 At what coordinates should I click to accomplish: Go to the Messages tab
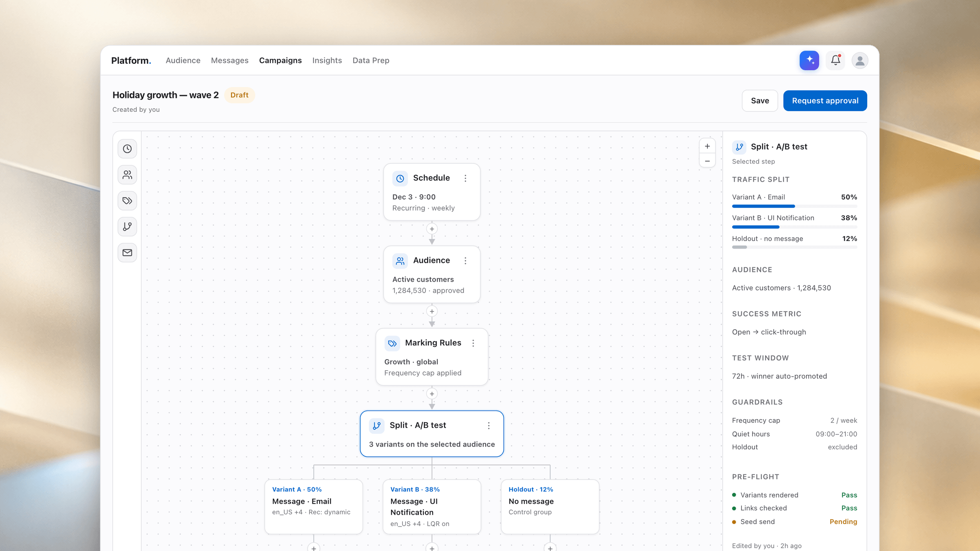pyautogui.click(x=229, y=60)
